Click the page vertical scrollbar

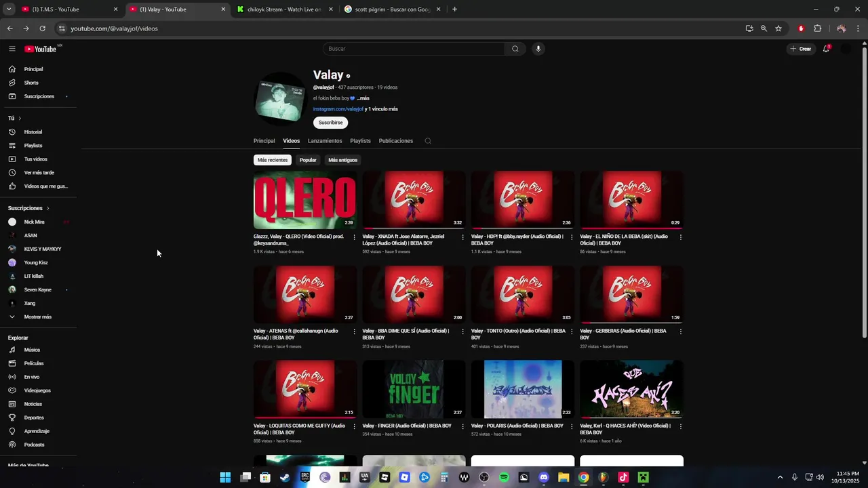[x=863, y=192]
